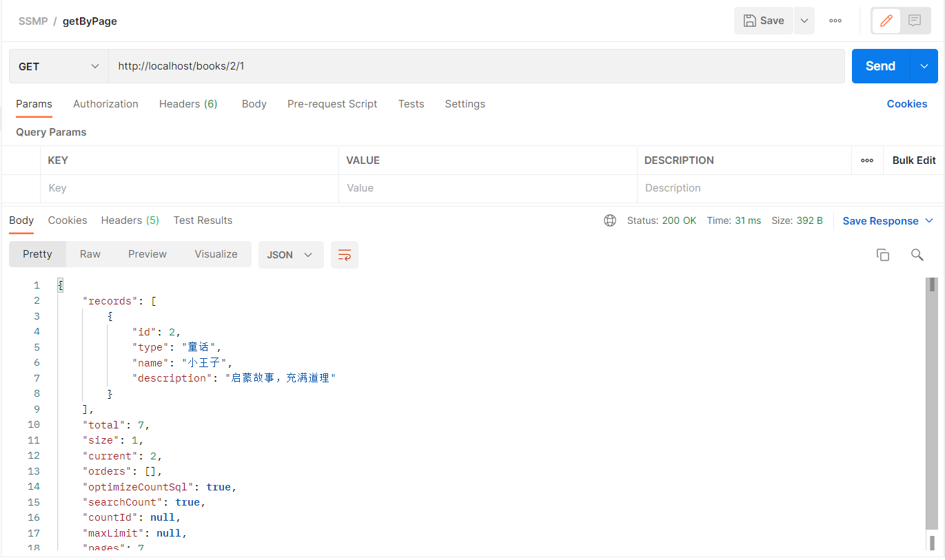Switch to the Tests tab
Screen dimensions: 945x560
[x=411, y=104]
